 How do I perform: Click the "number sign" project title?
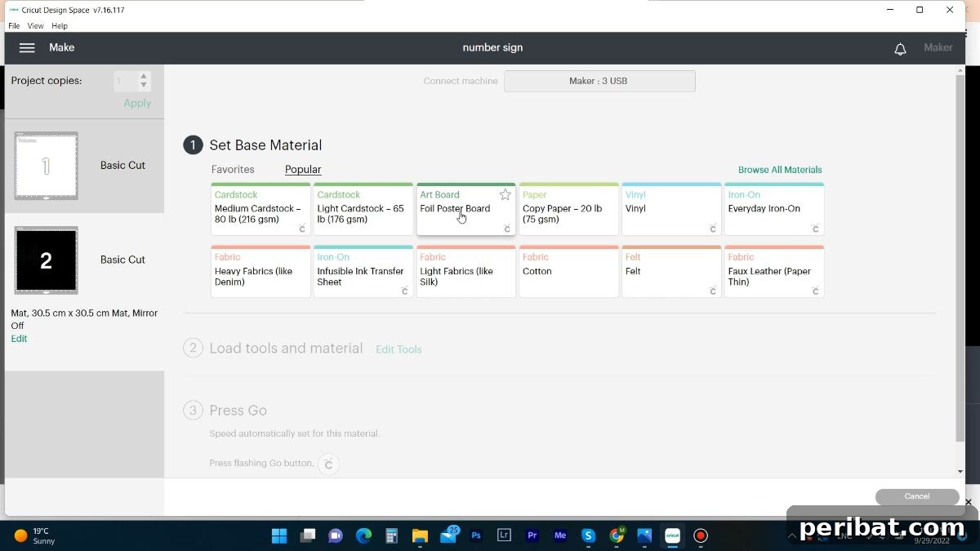[492, 47]
